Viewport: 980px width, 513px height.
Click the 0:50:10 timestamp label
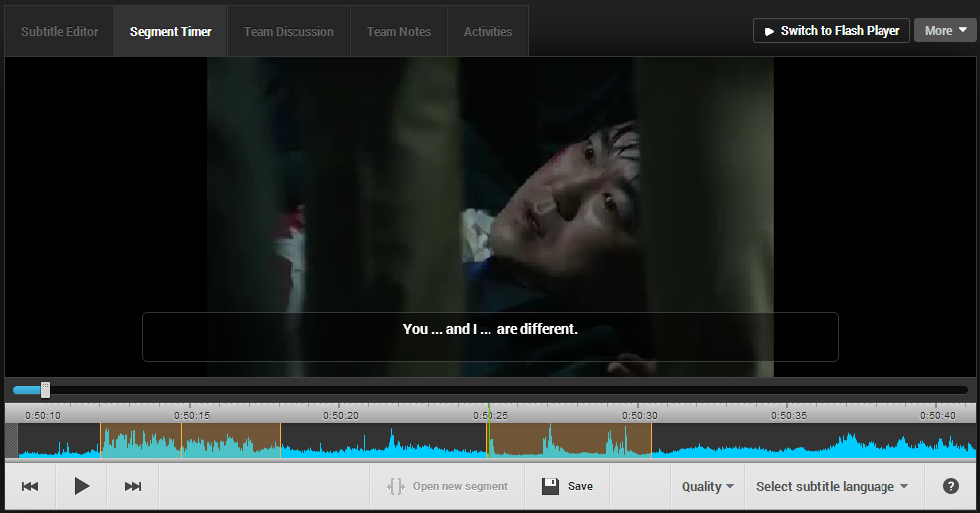[x=43, y=415]
